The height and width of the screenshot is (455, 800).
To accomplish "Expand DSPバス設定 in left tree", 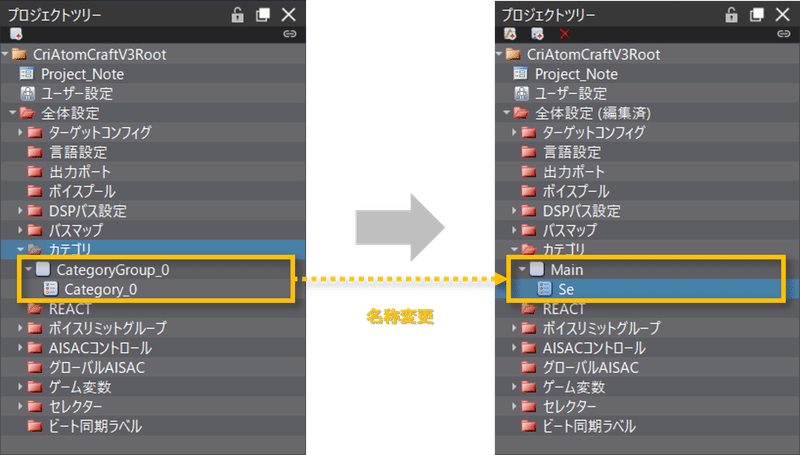I will coord(20,210).
